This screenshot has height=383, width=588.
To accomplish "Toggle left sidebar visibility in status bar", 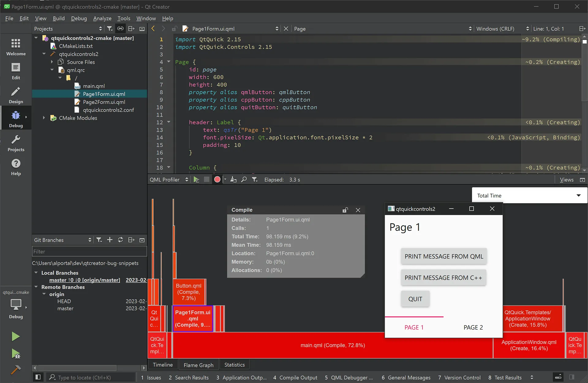I will (38, 377).
